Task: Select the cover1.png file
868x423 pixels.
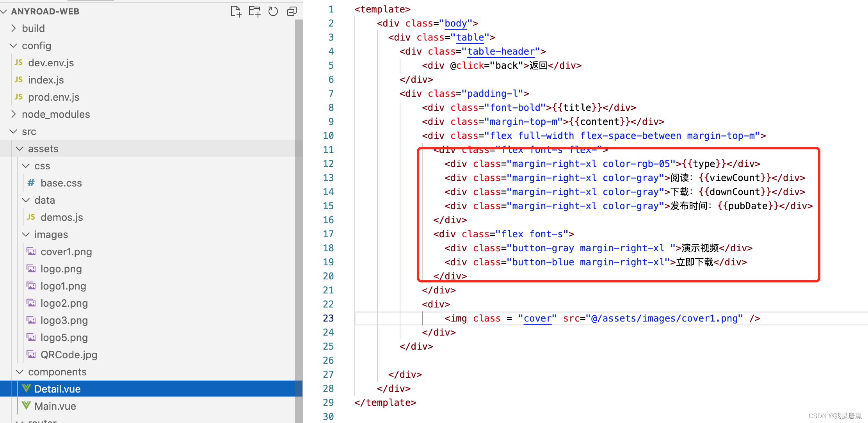Action: point(66,251)
